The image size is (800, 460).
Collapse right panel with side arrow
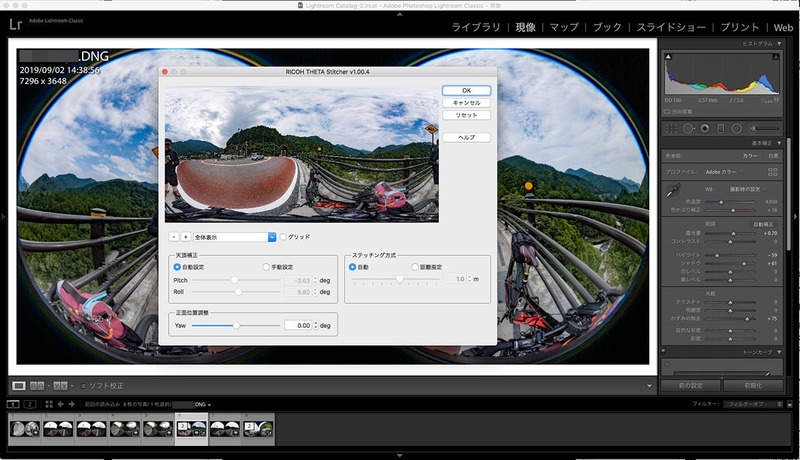tap(795, 217)
